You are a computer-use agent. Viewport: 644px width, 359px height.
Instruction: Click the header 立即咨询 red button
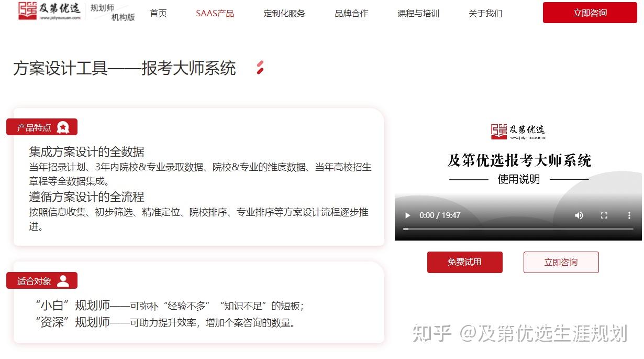pyautogui.click(x=590, y=13)
